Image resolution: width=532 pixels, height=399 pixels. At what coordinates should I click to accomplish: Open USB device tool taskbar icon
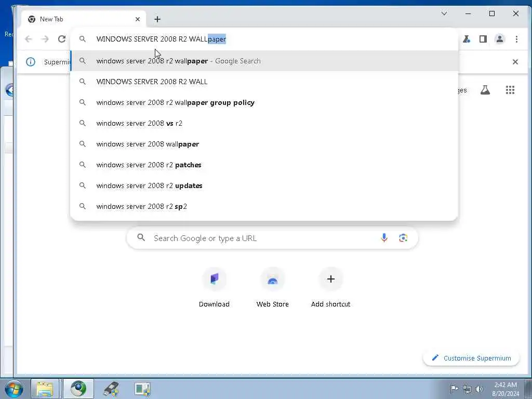111,389
